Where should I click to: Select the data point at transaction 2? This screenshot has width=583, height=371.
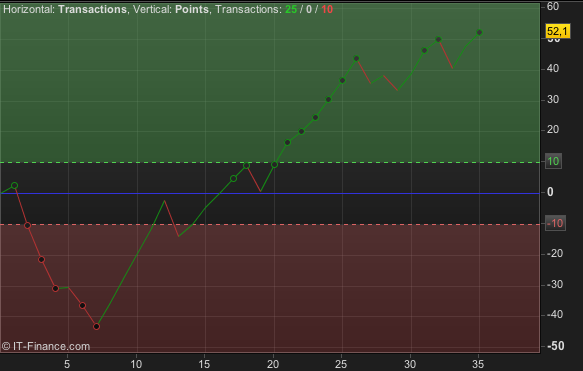tap(28, 226)
